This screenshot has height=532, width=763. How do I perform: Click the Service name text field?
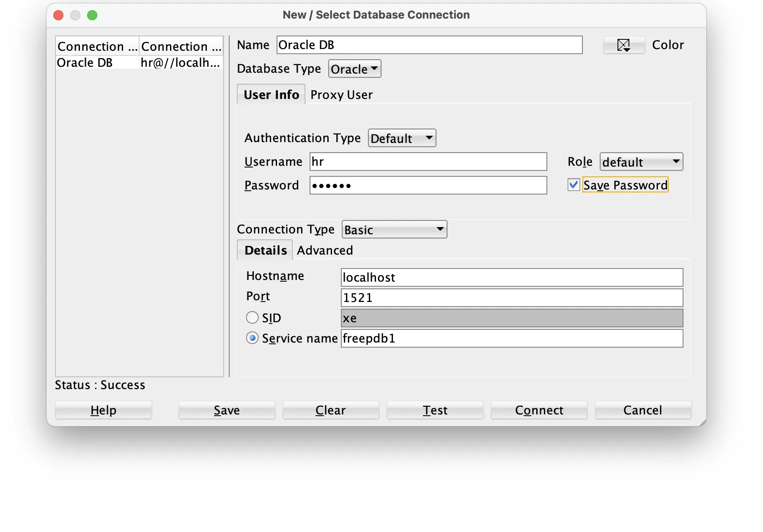coord(512,338)
